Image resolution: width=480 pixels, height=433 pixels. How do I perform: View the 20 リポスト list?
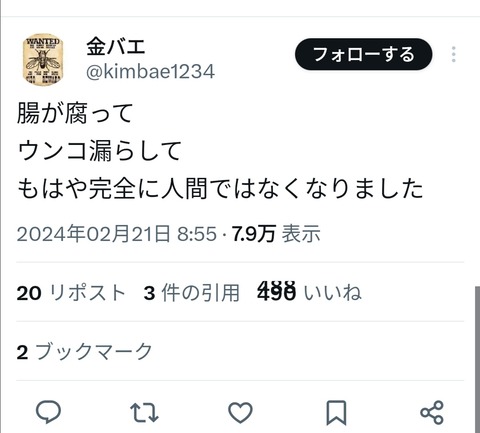(71, 293)
